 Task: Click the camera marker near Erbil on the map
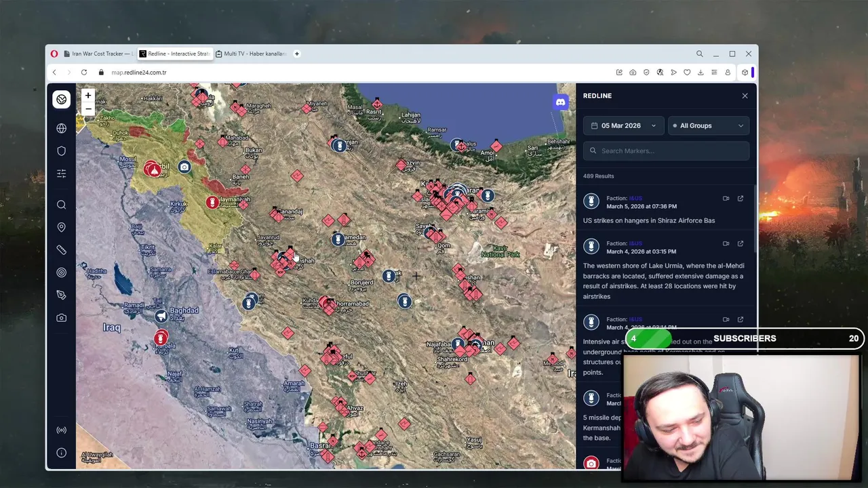click(184, 167)
